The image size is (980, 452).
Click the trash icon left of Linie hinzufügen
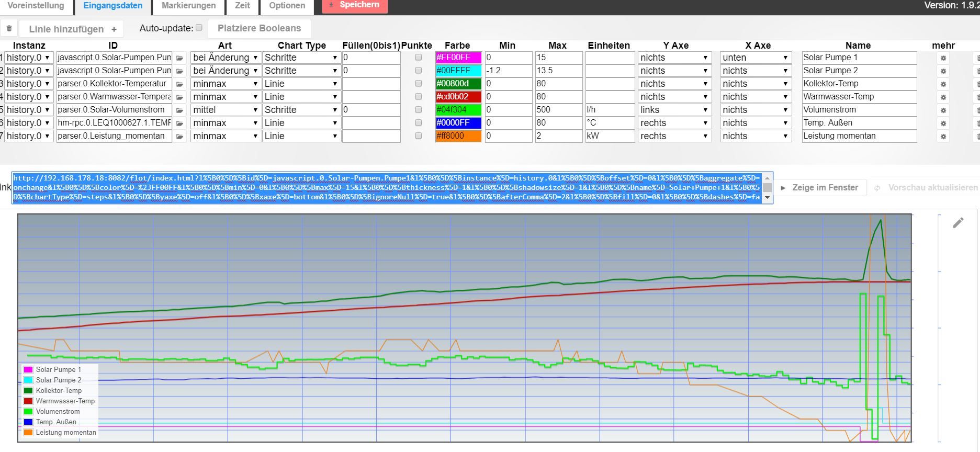9,28
